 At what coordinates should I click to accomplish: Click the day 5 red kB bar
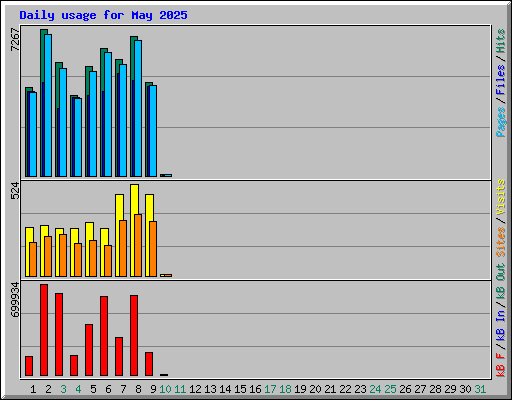pos(89,350)
